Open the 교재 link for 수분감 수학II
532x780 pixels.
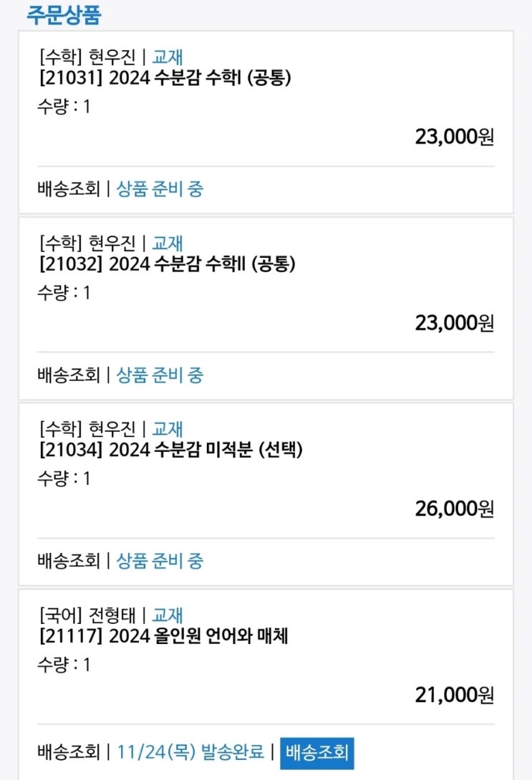coord(168,243)
